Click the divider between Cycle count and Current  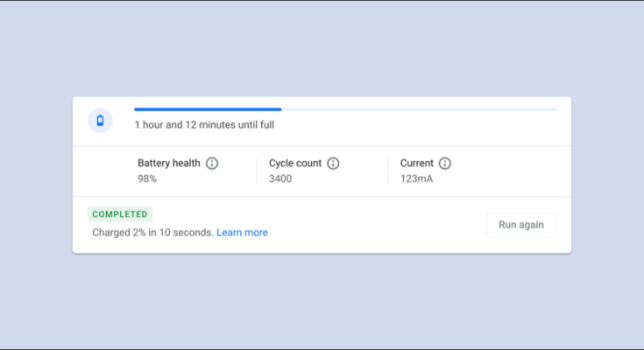pyautogui.click(x=388, y=171)
